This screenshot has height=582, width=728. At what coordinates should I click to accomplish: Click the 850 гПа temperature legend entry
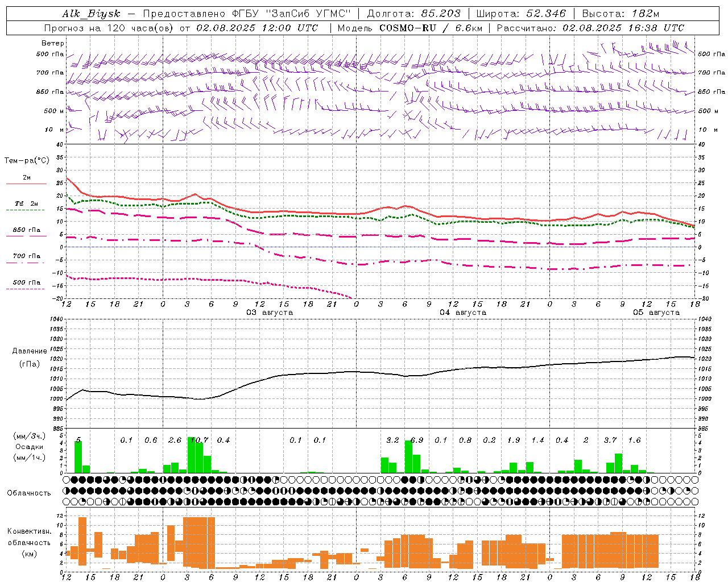[x=27, y=230]
